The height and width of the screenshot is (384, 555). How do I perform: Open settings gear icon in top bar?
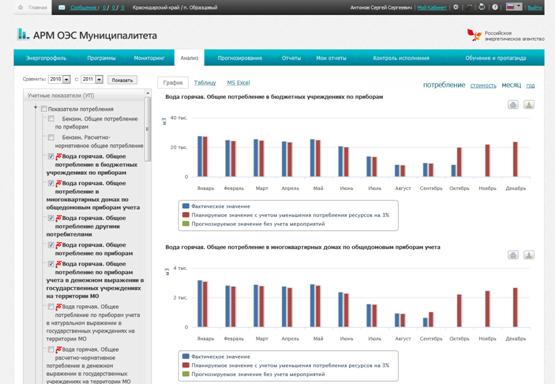coord(456,7)
